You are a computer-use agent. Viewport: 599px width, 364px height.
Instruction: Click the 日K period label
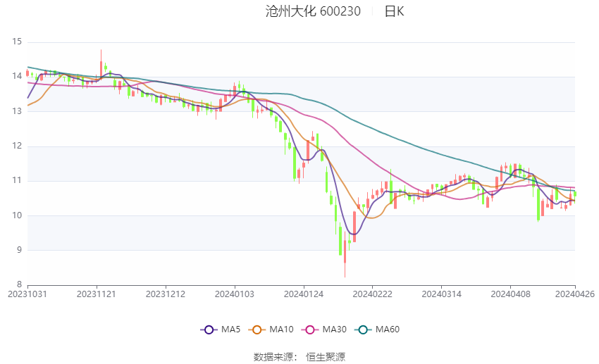tap(394, 11)
